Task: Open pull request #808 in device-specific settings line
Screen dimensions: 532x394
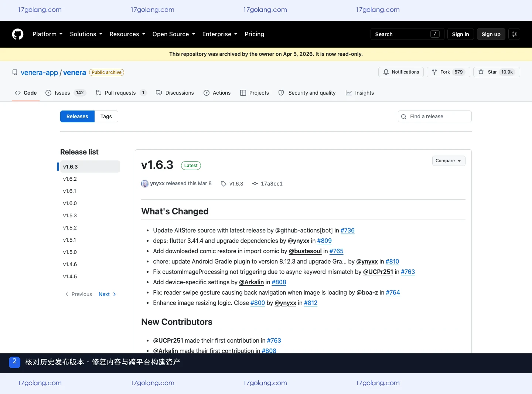Action: (x=279, y=282)
